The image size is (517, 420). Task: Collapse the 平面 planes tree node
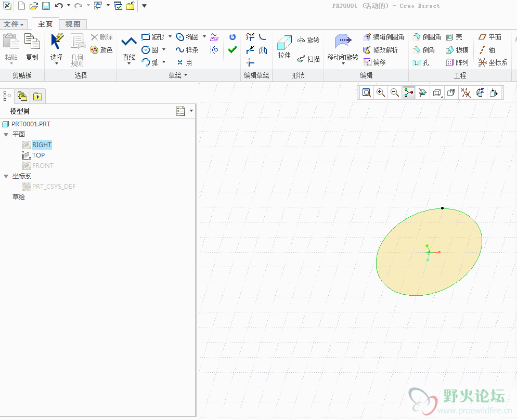click(6, 135)
